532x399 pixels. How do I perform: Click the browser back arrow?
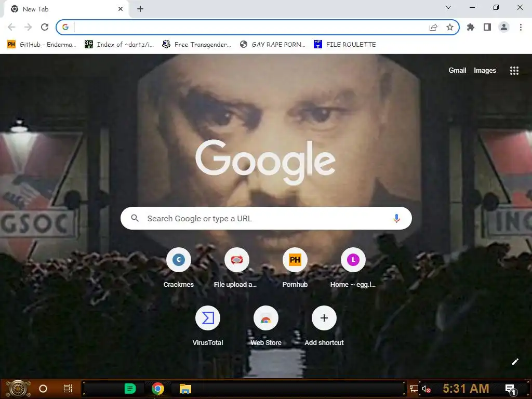point(11,27)
